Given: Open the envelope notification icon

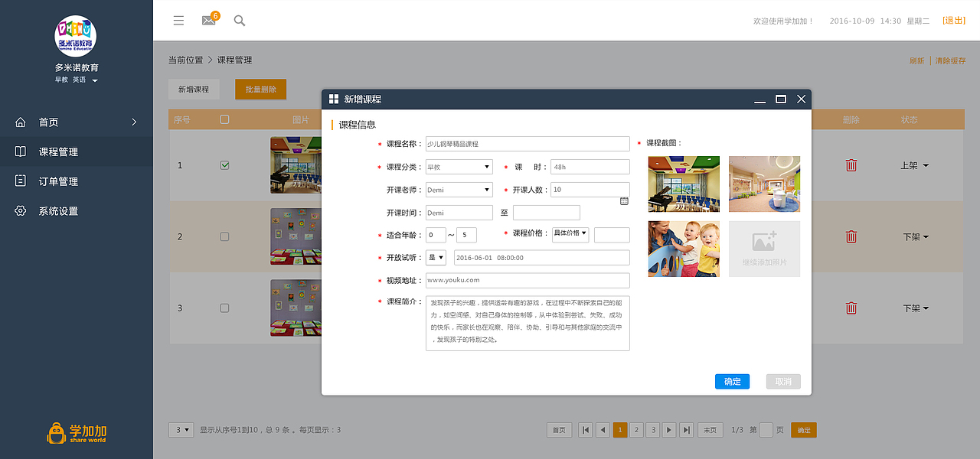Looking at the screenshot, I should pyautogui.click(x=208, y=20).
